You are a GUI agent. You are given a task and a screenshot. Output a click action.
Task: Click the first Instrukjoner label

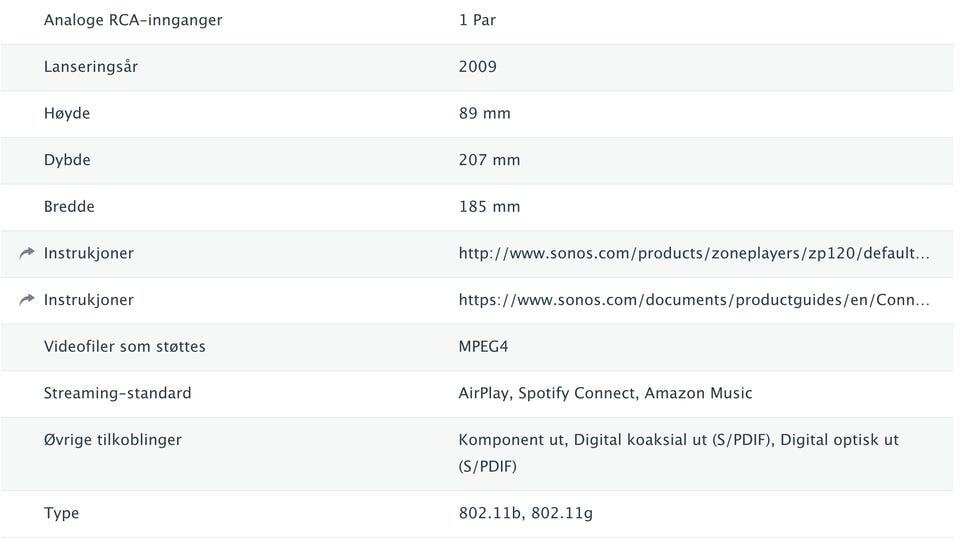click(x=88, y=253)
